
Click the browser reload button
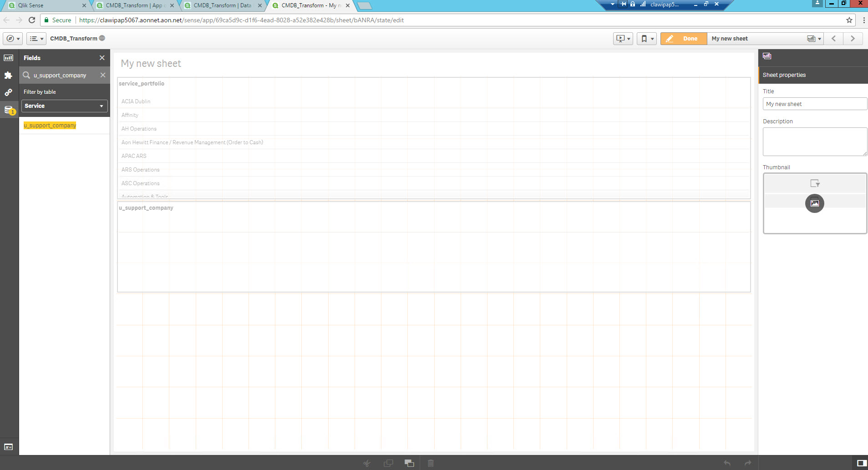pos(32,20)
